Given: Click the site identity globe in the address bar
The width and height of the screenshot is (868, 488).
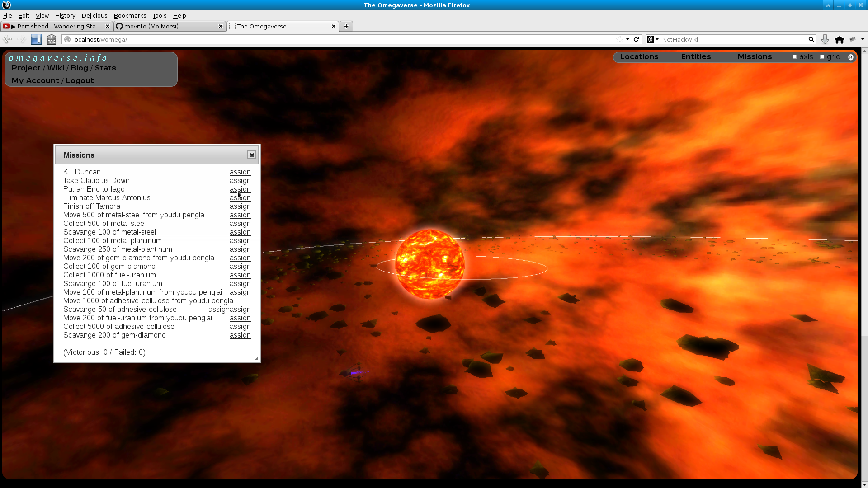Looking at the screenshot, I should tap(67, 39).
